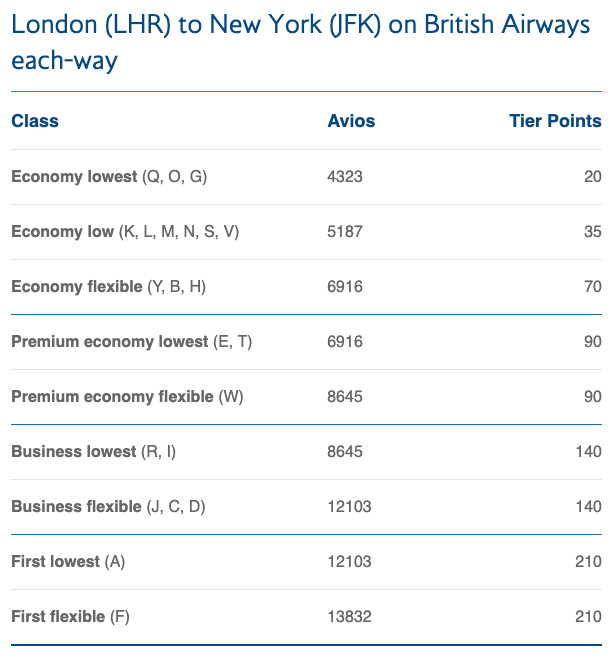Click the 4323 Avios value

[x=345, y=177]
